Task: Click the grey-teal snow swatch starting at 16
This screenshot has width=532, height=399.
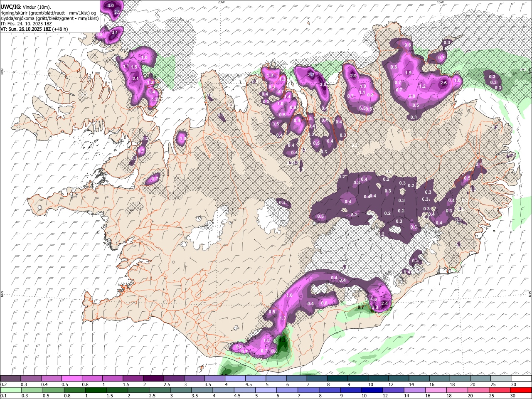Action: [439, 378]
